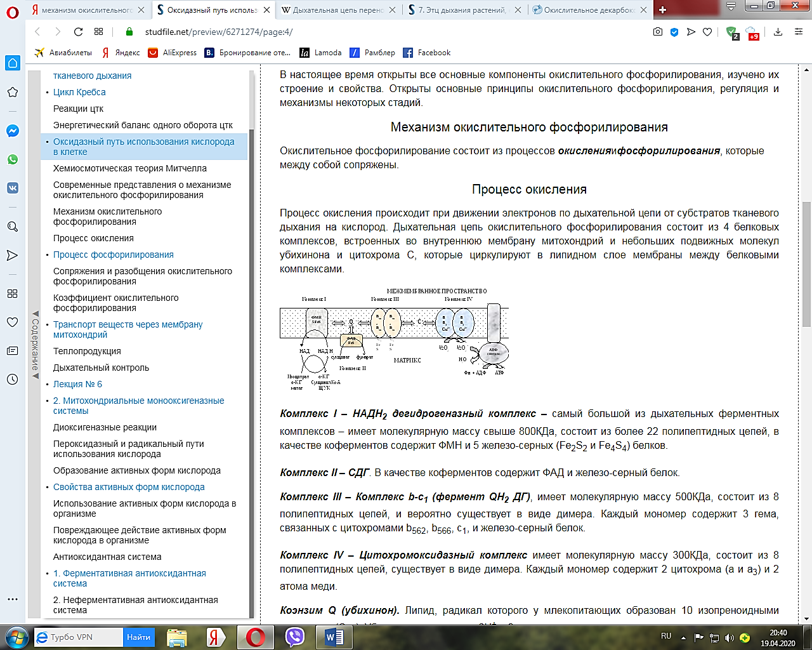Switch to tab '7. Этц дыхания растений'
This screenshot has width=812, height=650.
tap(465, 10)
